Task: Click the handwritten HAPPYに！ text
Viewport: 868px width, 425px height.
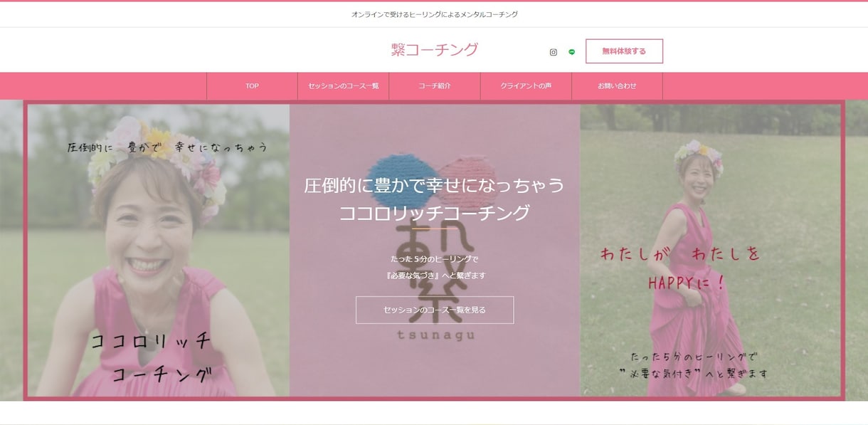Action: (686, 283)
